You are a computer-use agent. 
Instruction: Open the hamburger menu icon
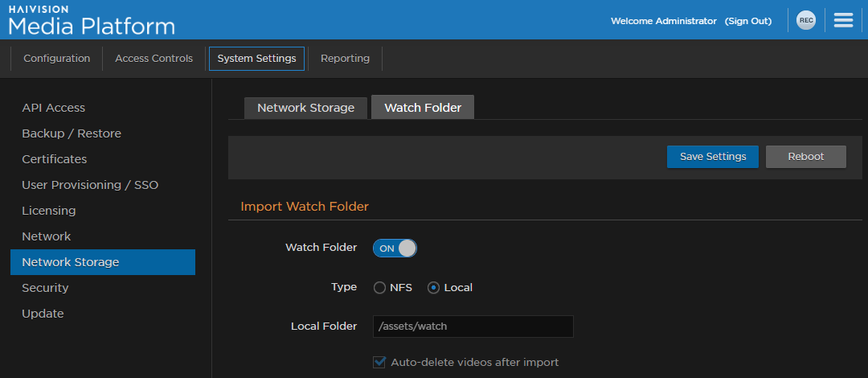(843, 21)
